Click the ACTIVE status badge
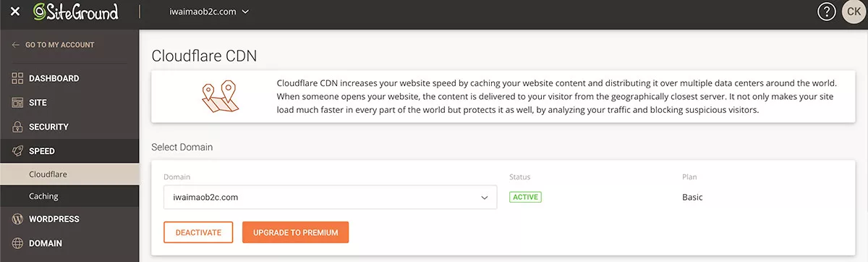868x262 pixels. click(x=525, y=197)
